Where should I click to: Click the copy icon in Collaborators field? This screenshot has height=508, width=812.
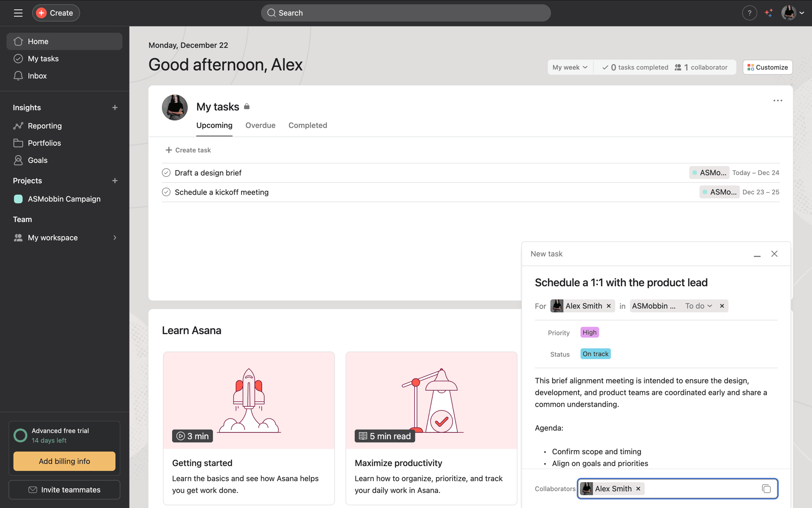pos(766,489)
